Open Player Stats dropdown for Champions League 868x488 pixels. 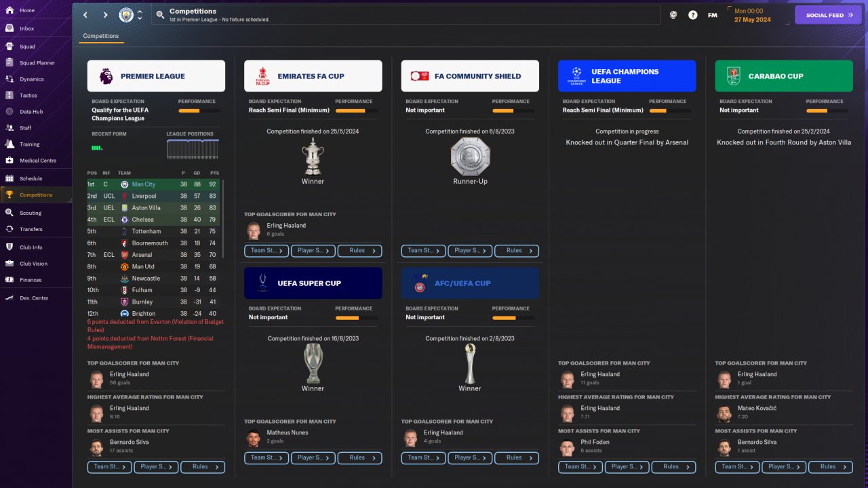627,467
